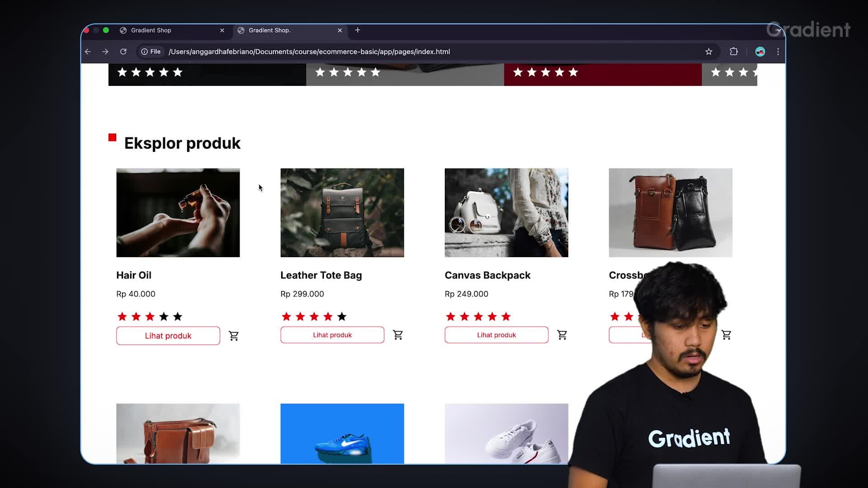
Task: Click the shopping cart icon for Hair Oil
Action: point(233,335)
